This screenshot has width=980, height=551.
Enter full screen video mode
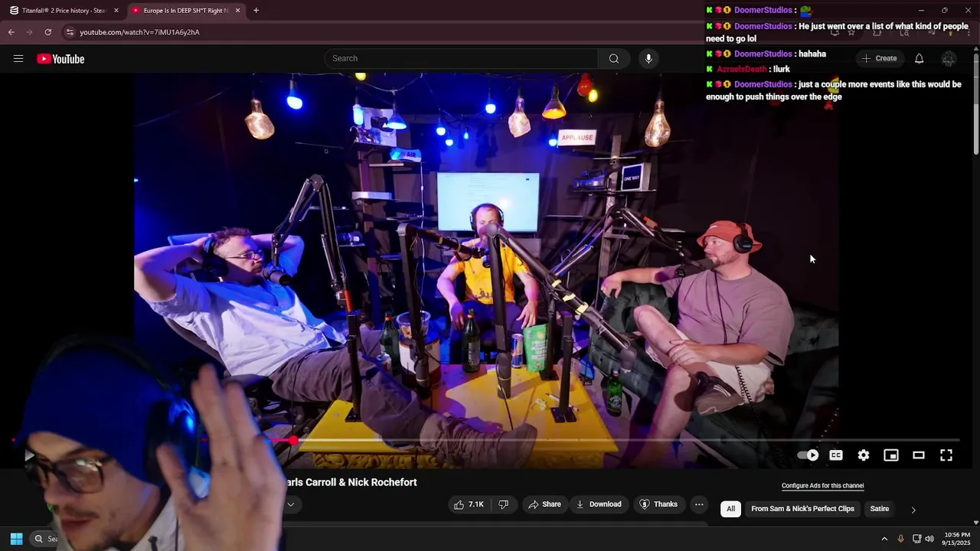(946, 455)
